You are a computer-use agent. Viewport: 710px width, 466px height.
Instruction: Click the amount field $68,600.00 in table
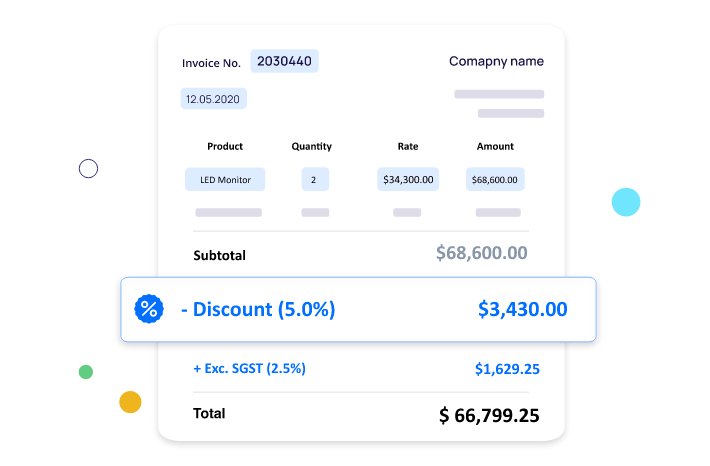tap(495, 179)
